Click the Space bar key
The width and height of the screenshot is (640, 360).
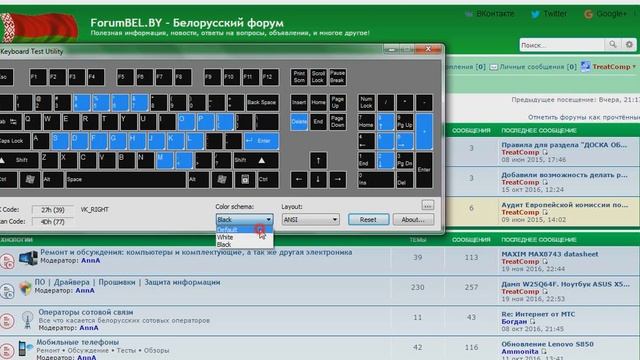[x=126, y=180]
